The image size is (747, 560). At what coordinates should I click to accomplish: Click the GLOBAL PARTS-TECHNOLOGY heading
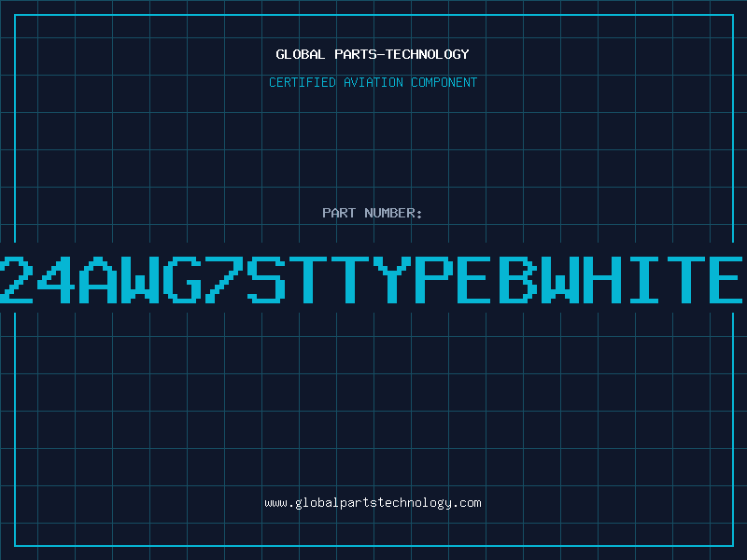(373, 54)
